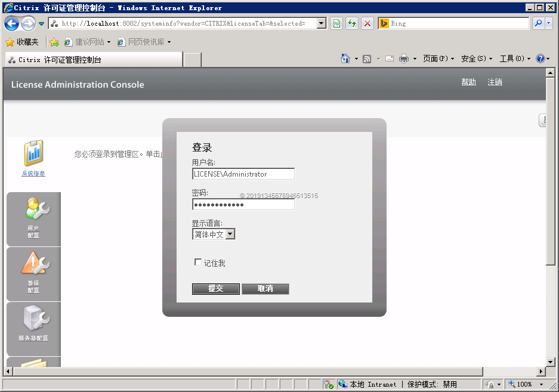Screen dimensions: 559x392
Task: Enable the 记住我 checkbox
Action: (198, 263)
